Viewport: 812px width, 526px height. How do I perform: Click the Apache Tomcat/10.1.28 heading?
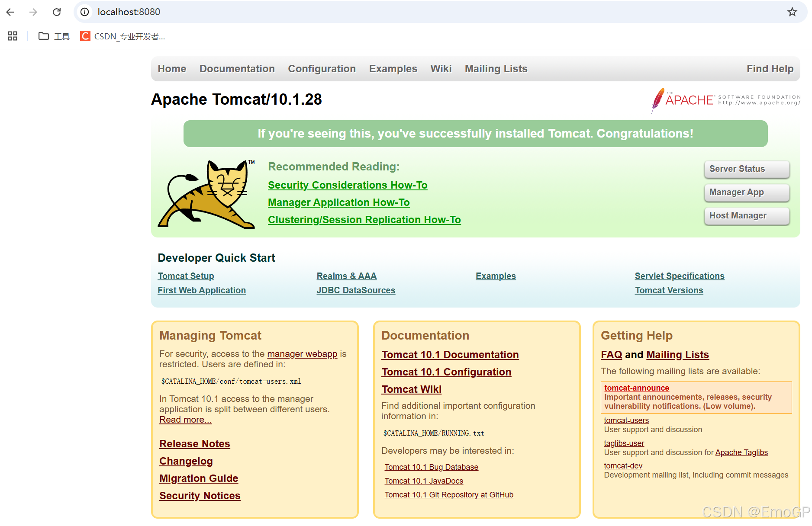pos(236,99)
